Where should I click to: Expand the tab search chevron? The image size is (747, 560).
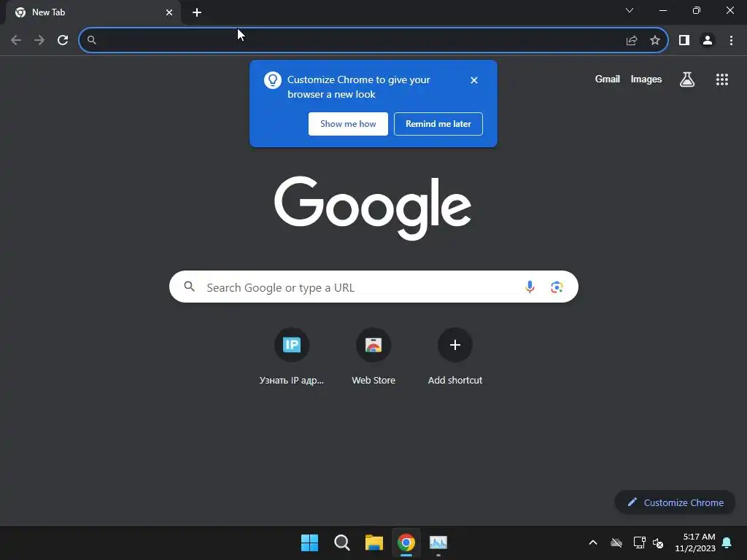[630, 10]
